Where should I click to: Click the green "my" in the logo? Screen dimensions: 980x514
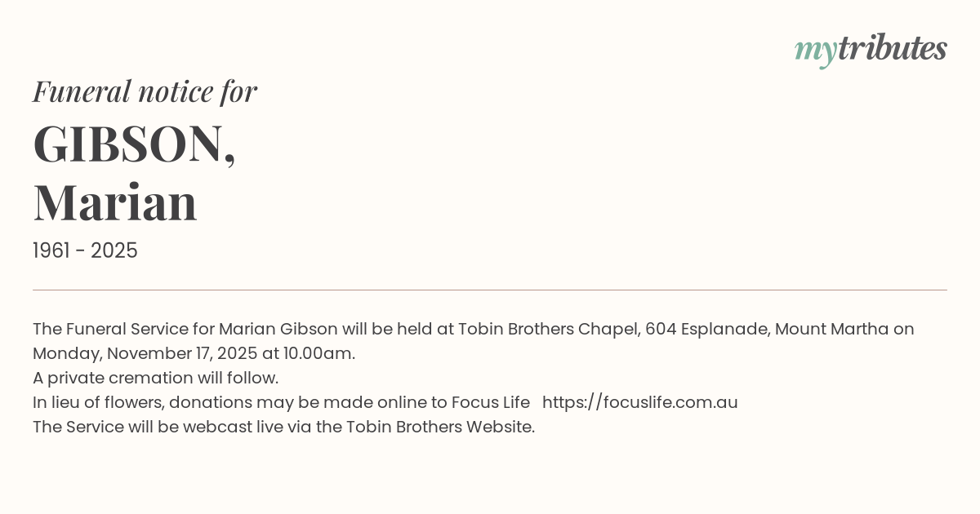click(815, 51)
